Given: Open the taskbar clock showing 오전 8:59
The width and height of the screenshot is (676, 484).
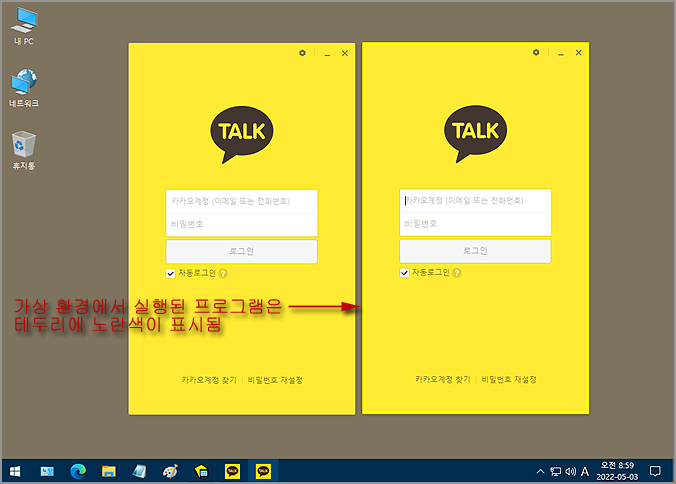Looking at the screenshot, I should [617, 471].
